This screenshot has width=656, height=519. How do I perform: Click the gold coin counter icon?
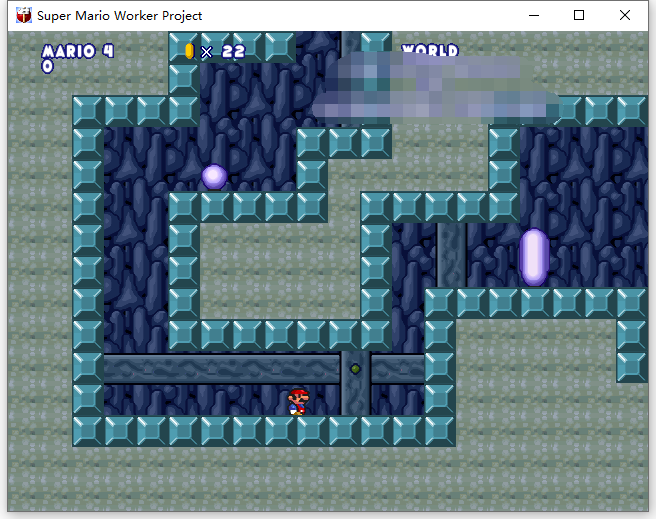[x=190, y=51]
